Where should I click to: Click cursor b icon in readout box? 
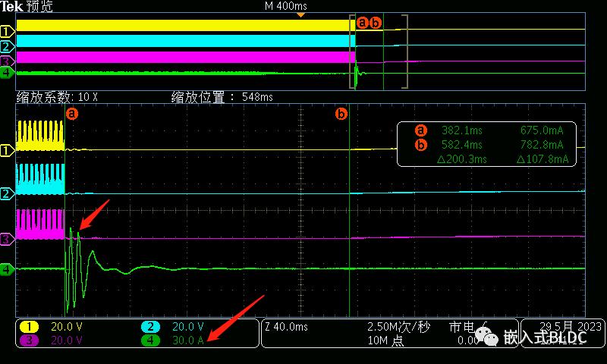point(421,145)
